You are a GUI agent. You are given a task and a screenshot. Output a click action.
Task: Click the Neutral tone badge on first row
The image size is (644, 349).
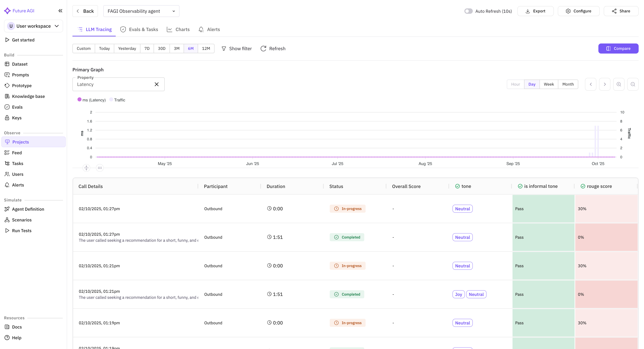coord(462,209)
